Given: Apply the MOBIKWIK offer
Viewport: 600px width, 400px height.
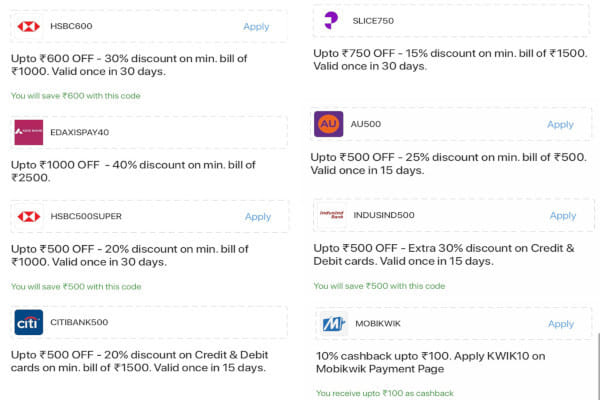Looking at the screenshot, I should tap(561, 324).
